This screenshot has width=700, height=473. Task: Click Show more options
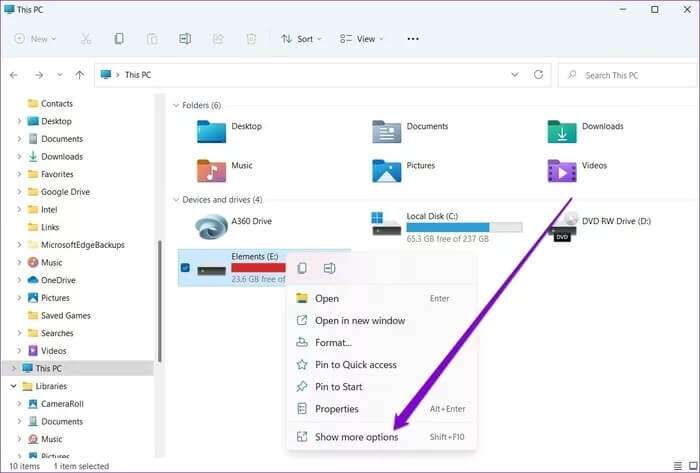point(381,437)
